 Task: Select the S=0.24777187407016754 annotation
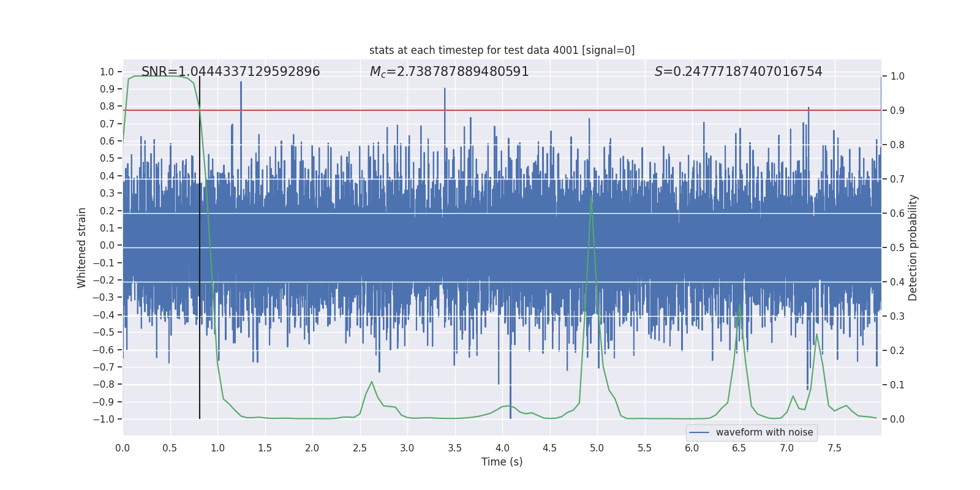pyautogui.click(x=738, y=72)
